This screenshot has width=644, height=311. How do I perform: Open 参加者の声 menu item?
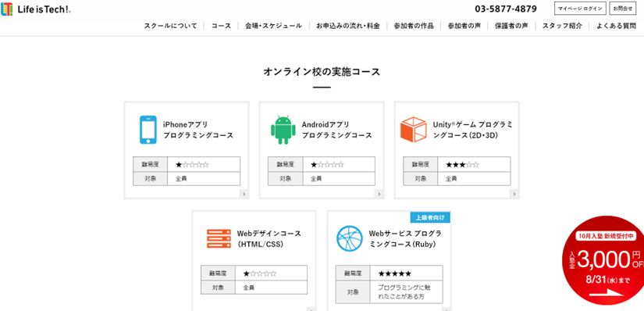[x=464, y=26]
